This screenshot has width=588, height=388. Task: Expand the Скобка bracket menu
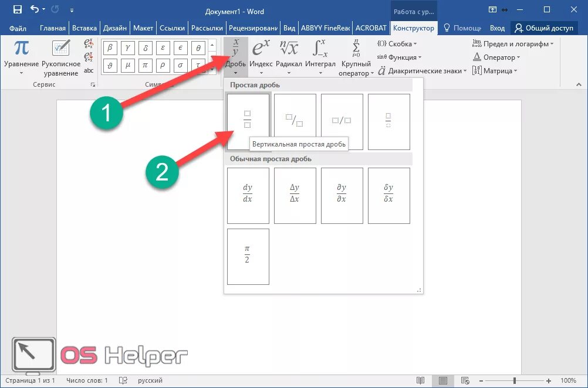click(x=397, y=44)
